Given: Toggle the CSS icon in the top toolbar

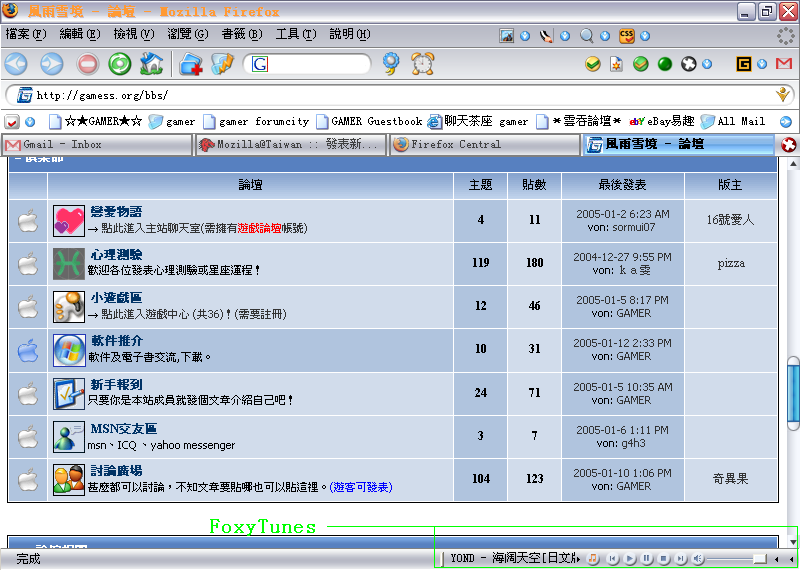Looking at the screenshot, I should [x=627, y=36].
